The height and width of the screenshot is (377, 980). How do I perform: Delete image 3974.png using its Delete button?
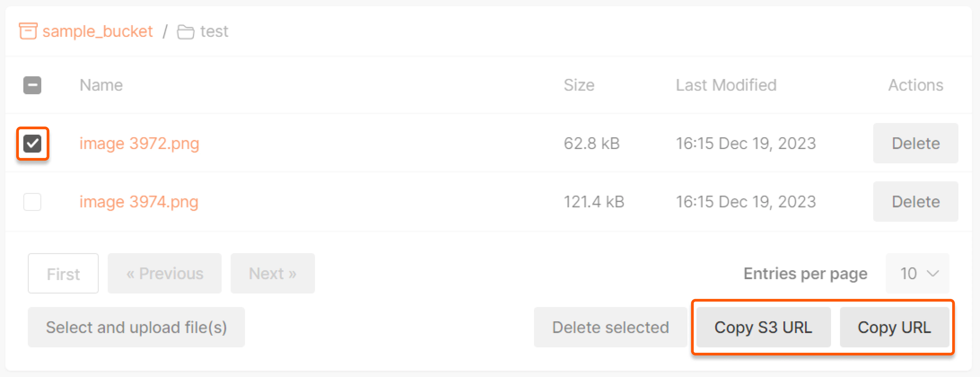click(915, 202)
